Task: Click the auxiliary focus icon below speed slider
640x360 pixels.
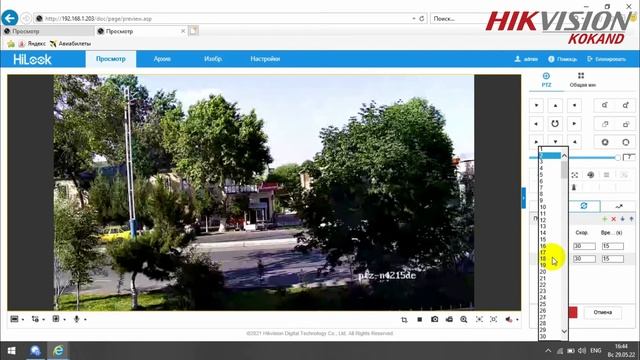Action: pyautogui.click(x=575, y=175)
